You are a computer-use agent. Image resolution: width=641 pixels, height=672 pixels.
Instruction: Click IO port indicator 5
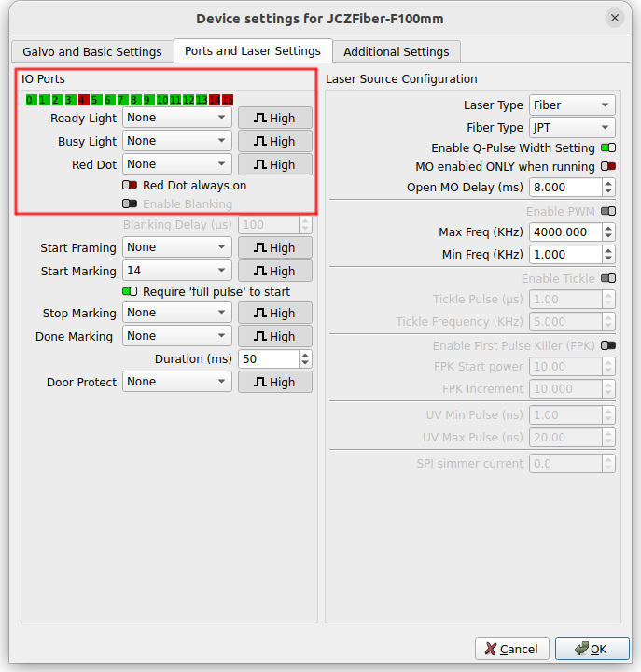pyautogui.click(x=96, y=100)
